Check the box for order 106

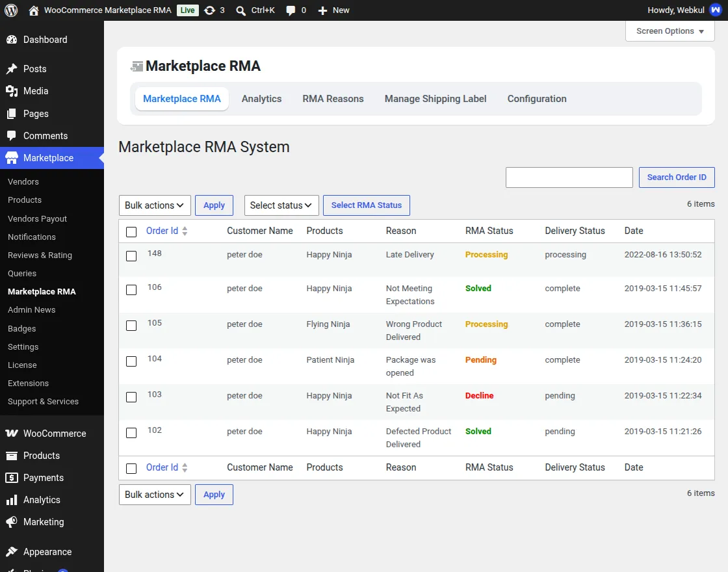tap(131, 290)
